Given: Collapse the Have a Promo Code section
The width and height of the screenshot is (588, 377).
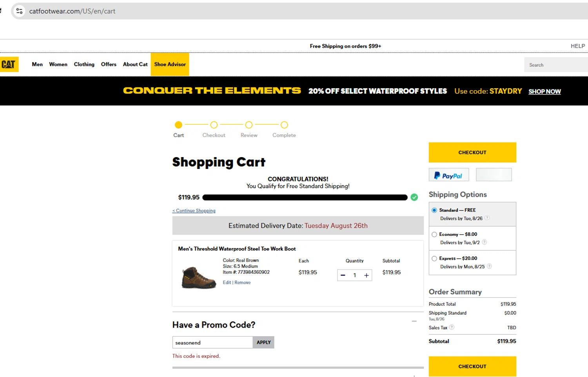Looking at the screenshot, I should (414, 321).
